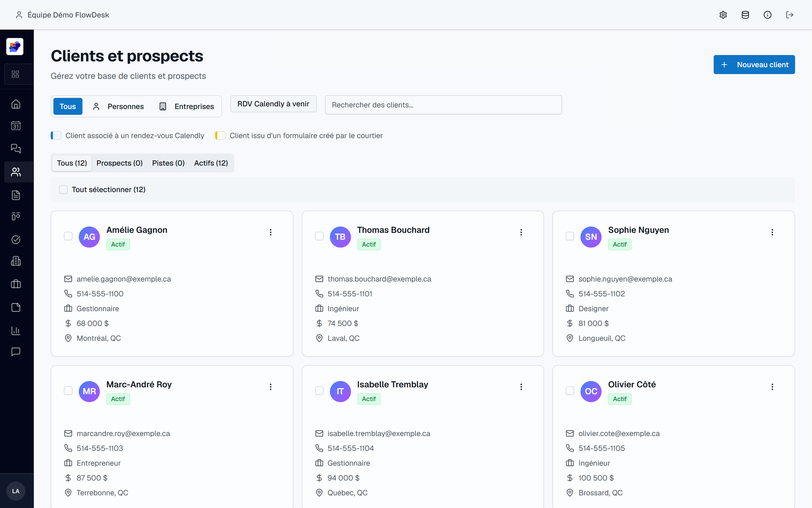Select the clients people sidebar icon
The width and height of the screenshot is (812, 508).
16,172
